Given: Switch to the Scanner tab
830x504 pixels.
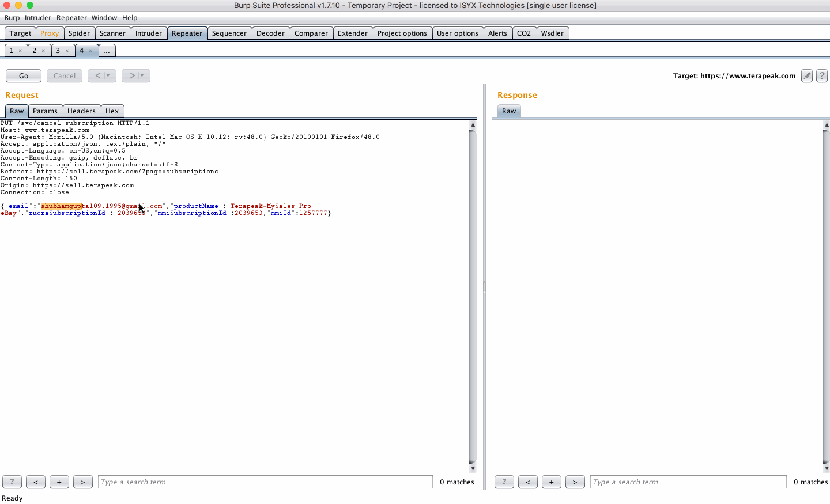Looking at the screenshot, I should pos(112,33).
